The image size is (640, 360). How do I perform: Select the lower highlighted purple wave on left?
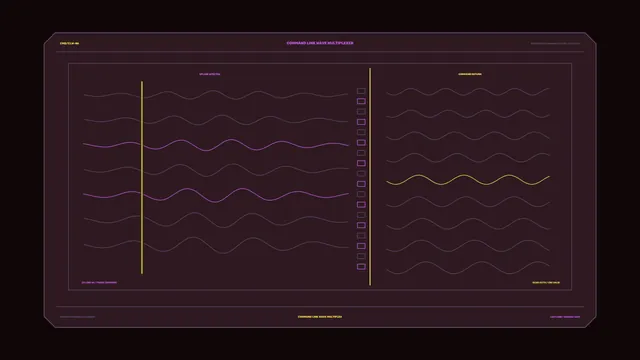point(216,195)
